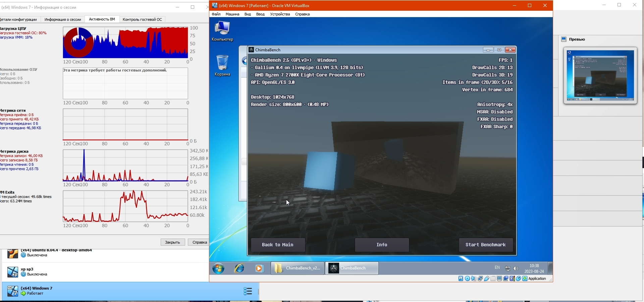Open guest volume speaker tray icon
The width and height of the screenshot is (644, 302).
[516, 268]
